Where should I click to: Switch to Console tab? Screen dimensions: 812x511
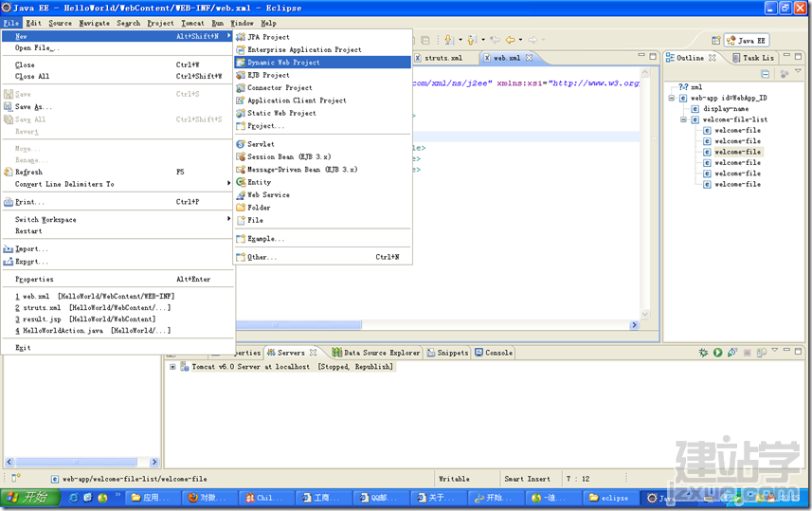point(494,353)
